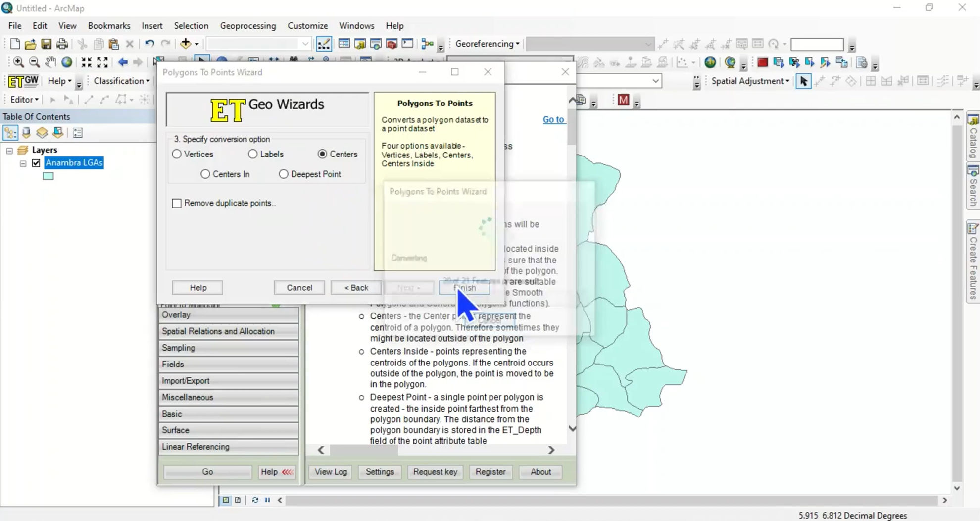
Task: Open the Editor dropdown menu
Action: (25, 100)
